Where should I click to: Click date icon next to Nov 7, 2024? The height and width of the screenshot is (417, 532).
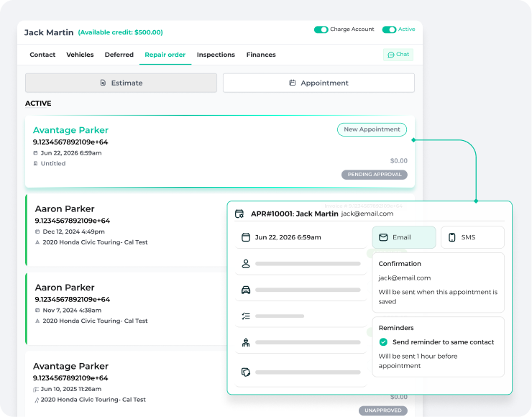coord(37,311)
